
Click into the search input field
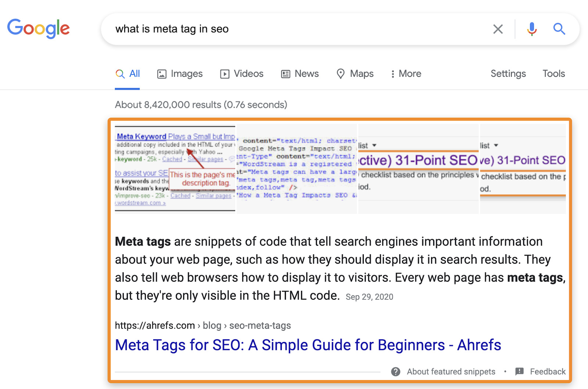point(294,29)
